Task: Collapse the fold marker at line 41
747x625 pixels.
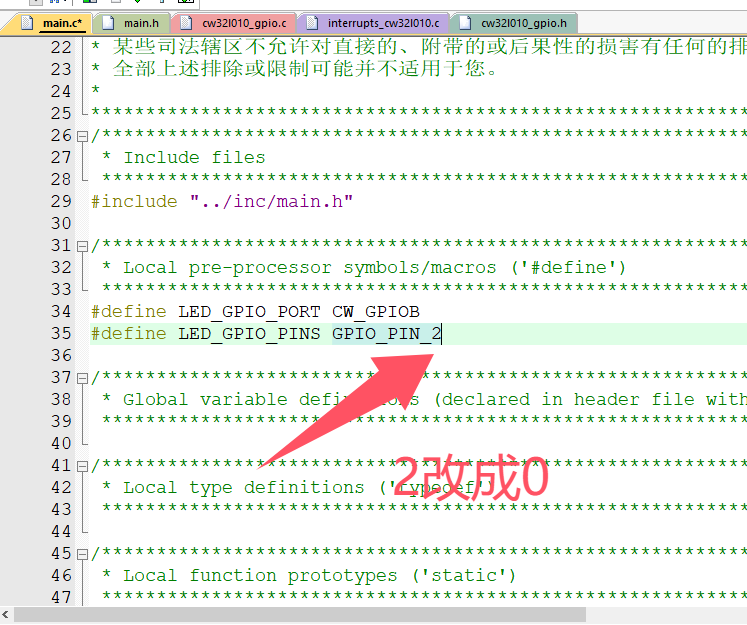Action: coord(83,465)
